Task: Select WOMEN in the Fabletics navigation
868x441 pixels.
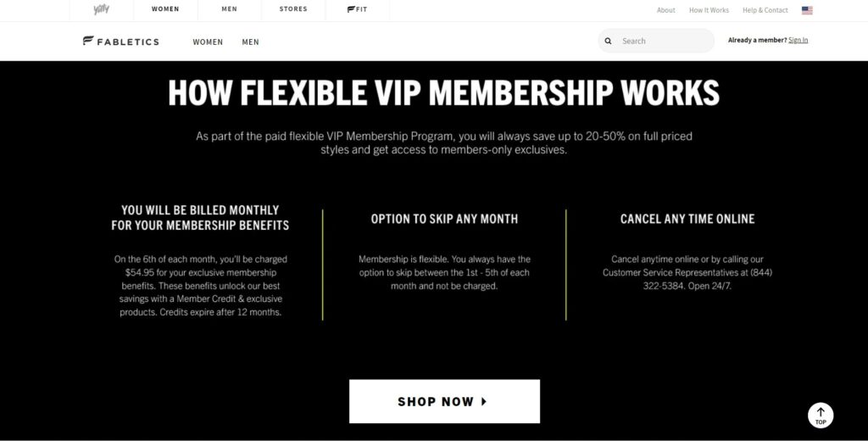Action: coord(208,42)
